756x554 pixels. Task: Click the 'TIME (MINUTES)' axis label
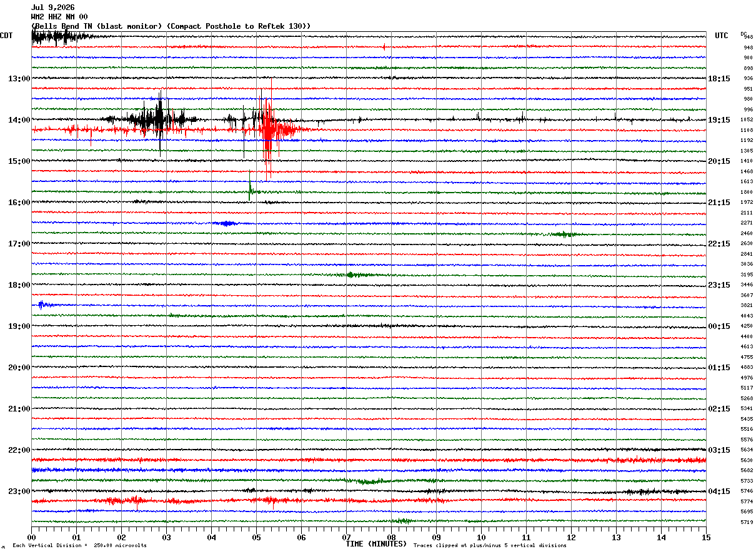376,544
